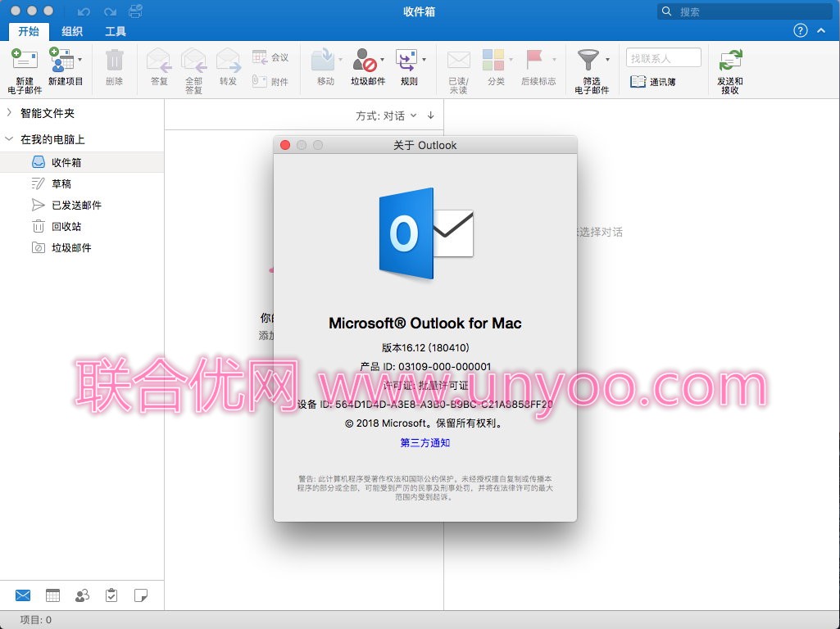This screenshot has width=840, height=629.
Task: Switch to the Tools (工具) ribbon tab
Action: pyautogui.click(x=116, y=31)
